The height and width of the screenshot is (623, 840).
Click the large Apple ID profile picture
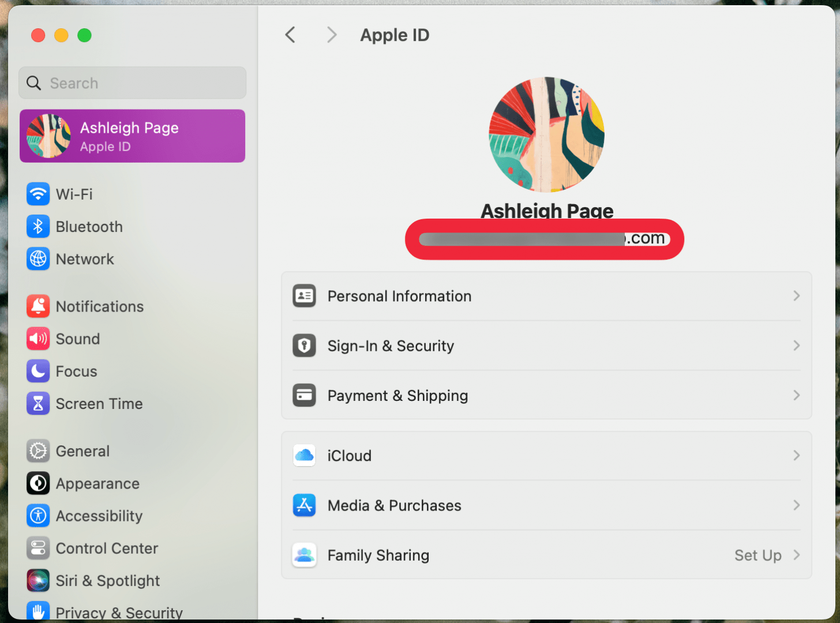pyautogui.click(x=546, y=134)
